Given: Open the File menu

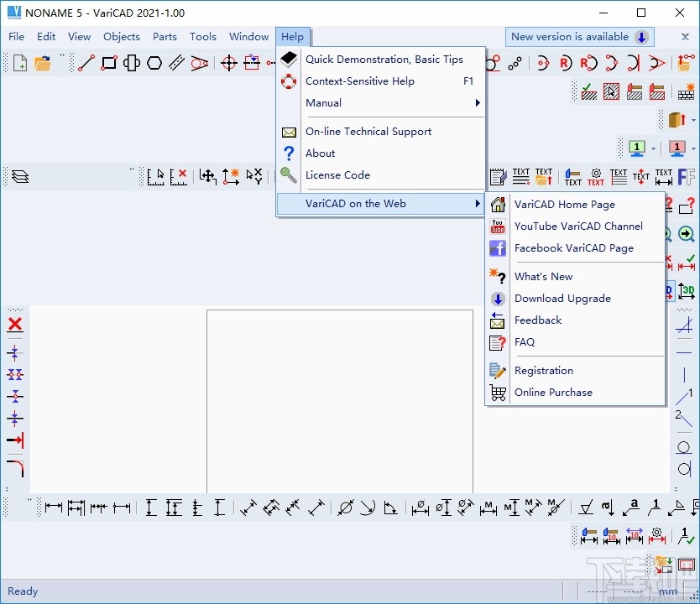Looking at the screenshot, I should click(x=17, y=37).
